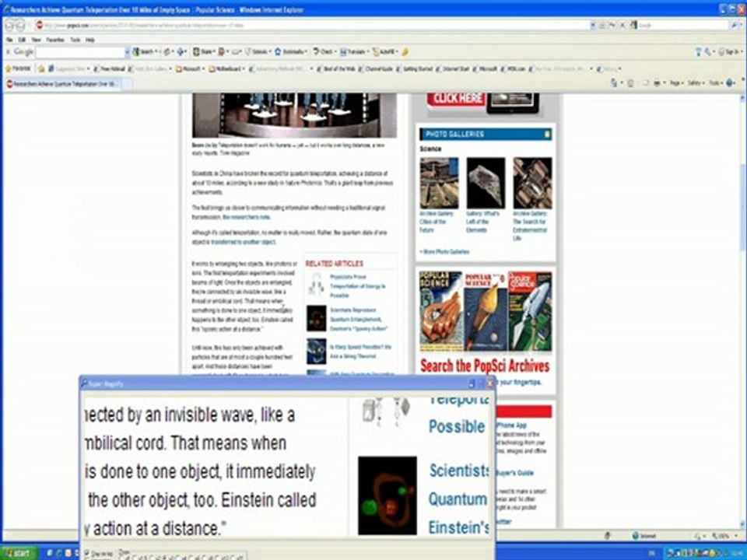Screen dimensions: 747x560
Task: Click the Refresh icon beside the address bar
Action: click(612, 25)
